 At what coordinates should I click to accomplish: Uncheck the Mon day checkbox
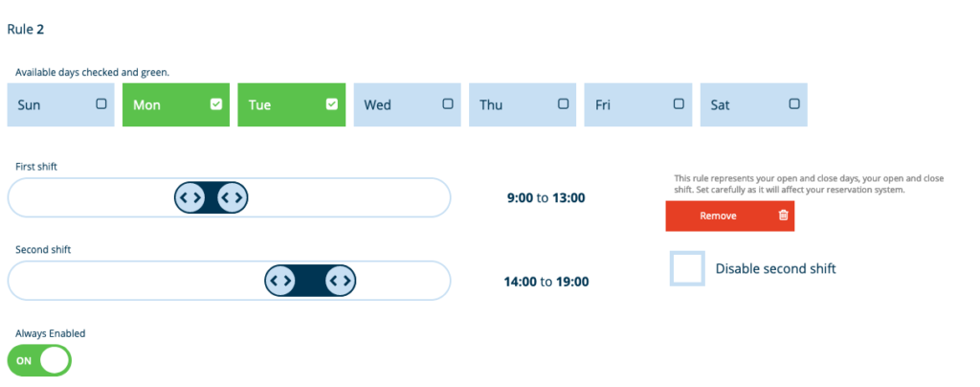(x=216, y=104)
